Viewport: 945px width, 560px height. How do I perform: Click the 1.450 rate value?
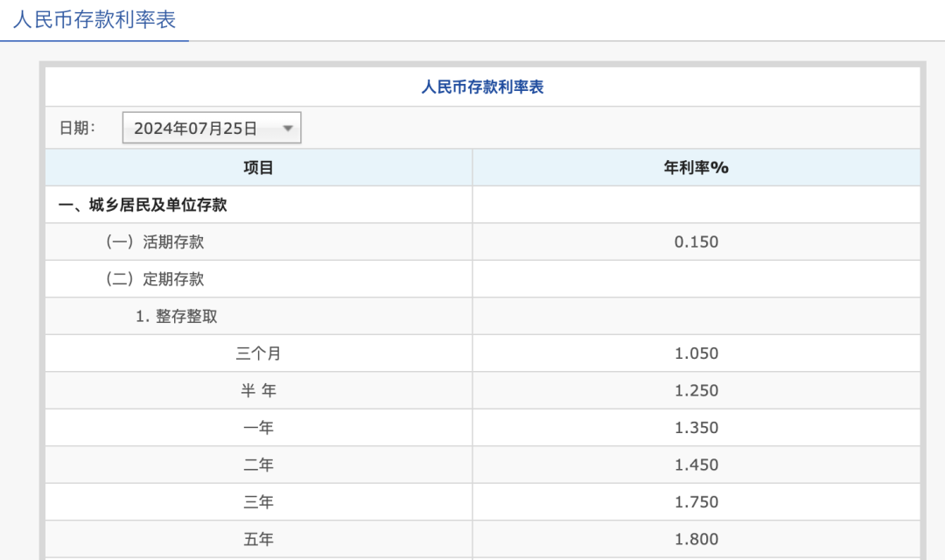696,465
